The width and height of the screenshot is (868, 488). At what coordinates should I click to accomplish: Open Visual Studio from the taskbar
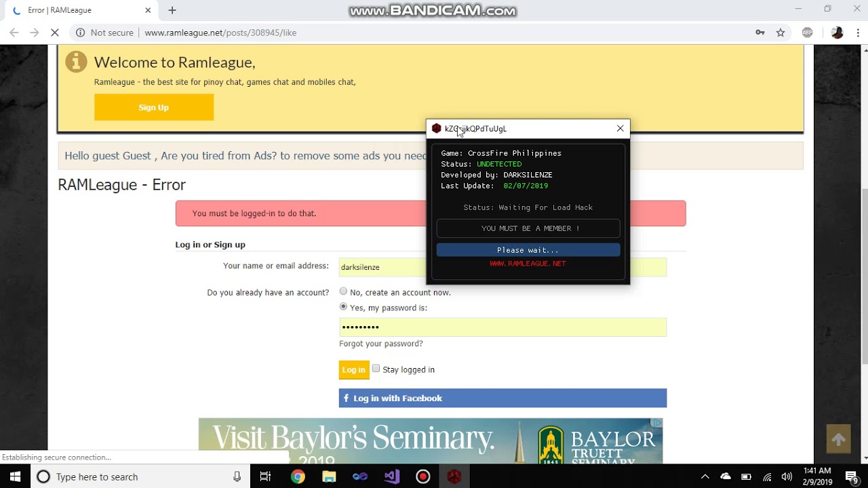click(391, 476)
